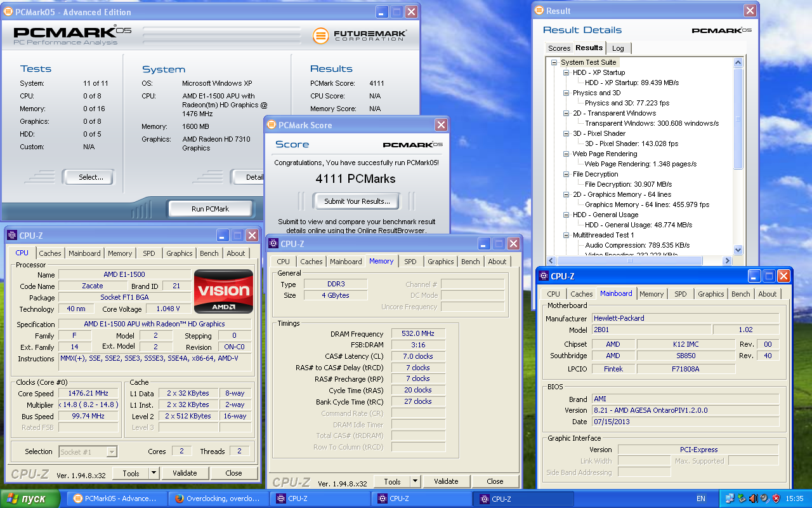The height and width of the screenshot is (508, 812).
Task: Collapse the File Decryption node
Action: pos(566,174)
